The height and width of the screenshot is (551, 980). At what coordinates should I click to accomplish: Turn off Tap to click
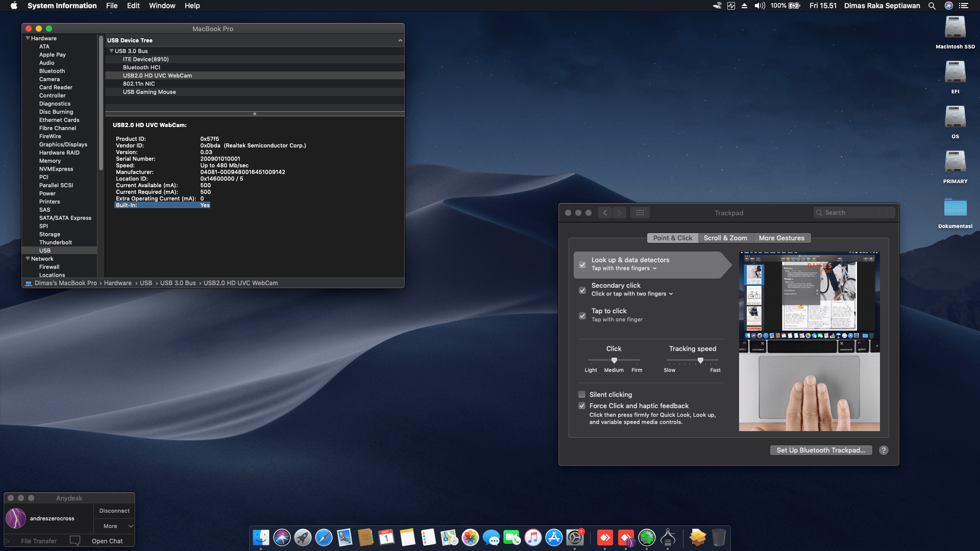582,316
